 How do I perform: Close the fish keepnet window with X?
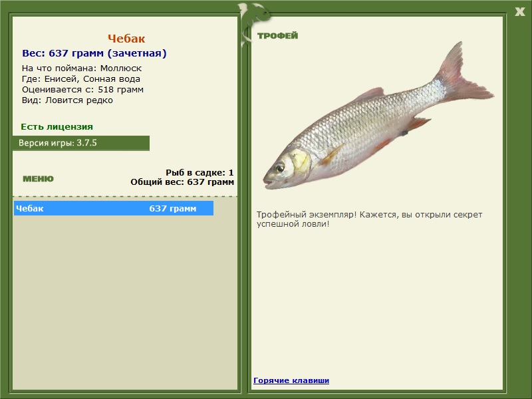pyautogui.click(x=519, y=12)
